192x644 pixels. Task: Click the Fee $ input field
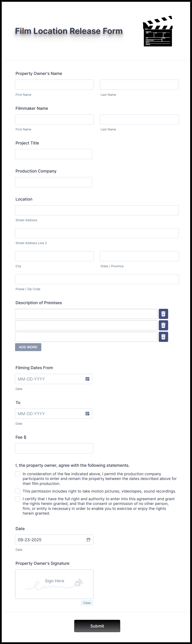click(x=54, y=448)
